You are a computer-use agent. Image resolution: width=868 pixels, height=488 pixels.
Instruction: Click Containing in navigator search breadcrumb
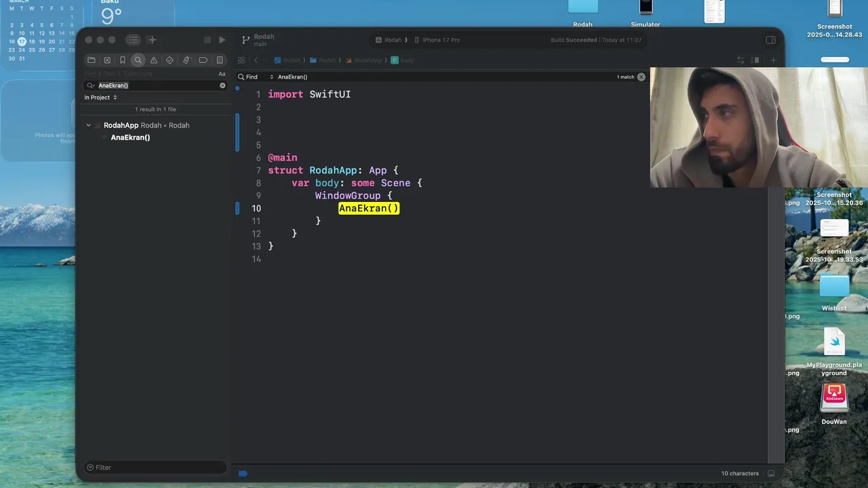pos(138,74)
